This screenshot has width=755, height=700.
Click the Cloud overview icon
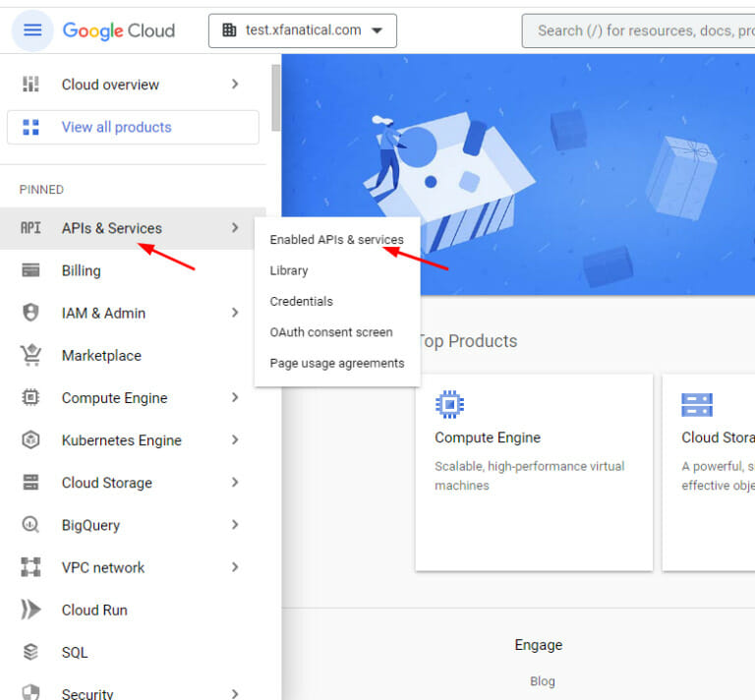click(x=30, y=85)
